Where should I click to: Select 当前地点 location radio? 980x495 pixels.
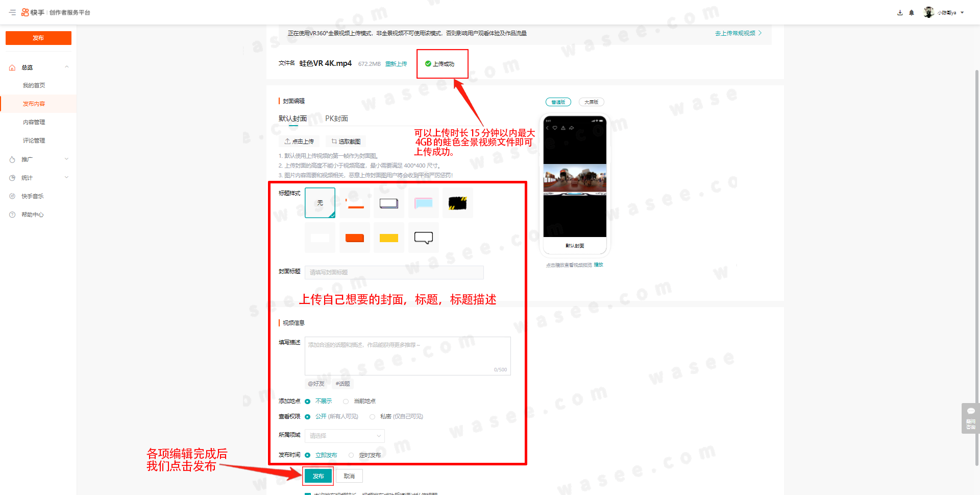346,402
